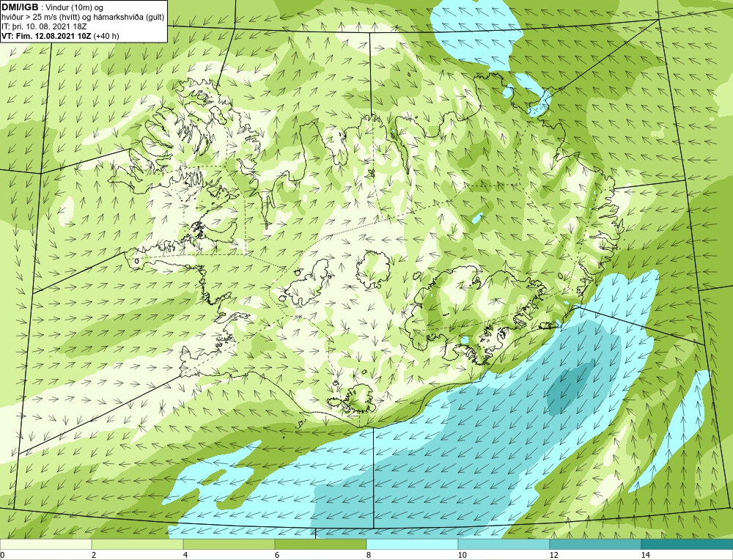The height and width of the screenshot is (560, 733).
Task: Click the legend label '10'
Action: click(x=463, y=555)
